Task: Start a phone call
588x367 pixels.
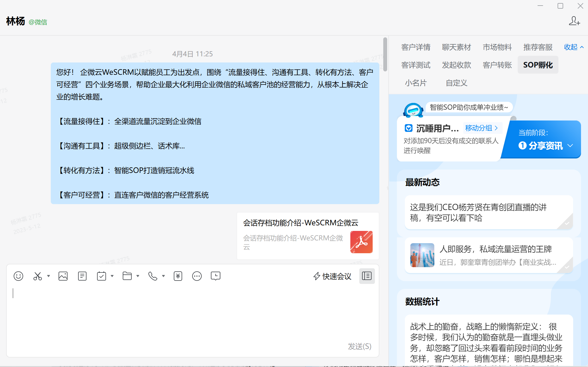Action: pos(153,276)
